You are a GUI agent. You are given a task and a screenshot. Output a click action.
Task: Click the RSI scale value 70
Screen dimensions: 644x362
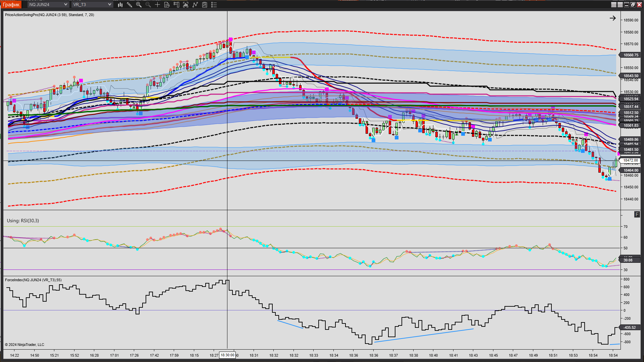[x=625, y=227]
